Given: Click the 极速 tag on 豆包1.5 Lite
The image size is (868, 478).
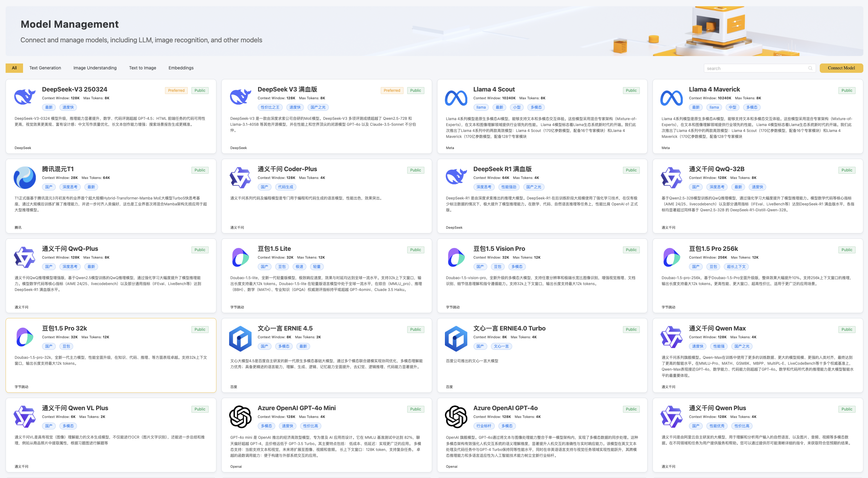Looking at the screenshot, I should 299,266.
